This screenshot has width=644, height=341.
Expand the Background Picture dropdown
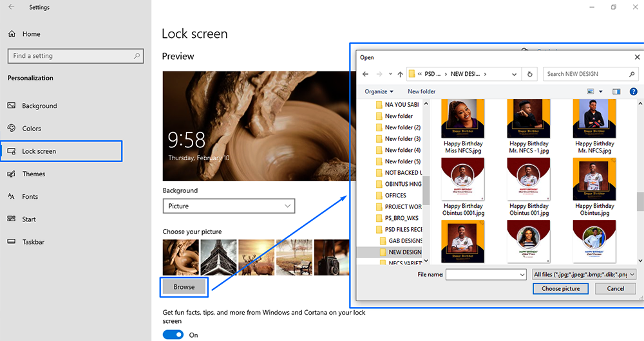(x=229, y=206)
